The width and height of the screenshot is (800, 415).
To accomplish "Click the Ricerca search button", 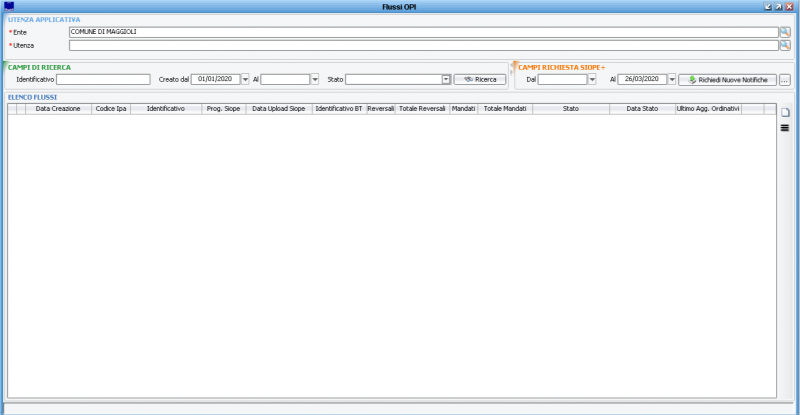I will tap(480, 80).
